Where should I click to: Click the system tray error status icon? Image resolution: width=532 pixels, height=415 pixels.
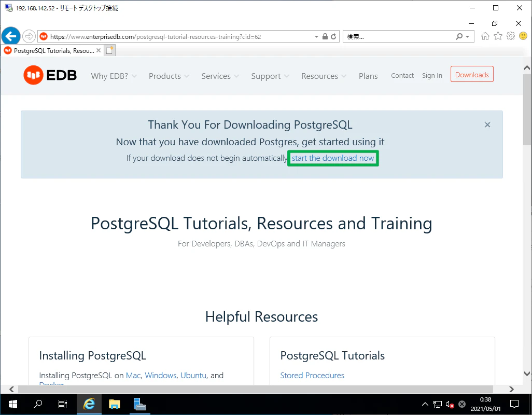pos(462,404)
